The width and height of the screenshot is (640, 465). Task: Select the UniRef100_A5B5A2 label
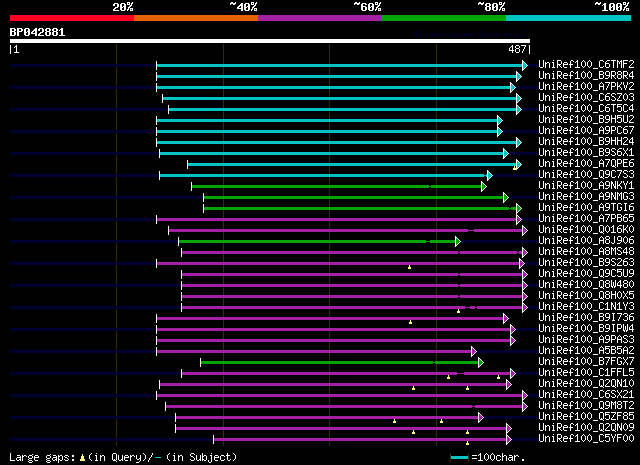[x=586, y=351]
